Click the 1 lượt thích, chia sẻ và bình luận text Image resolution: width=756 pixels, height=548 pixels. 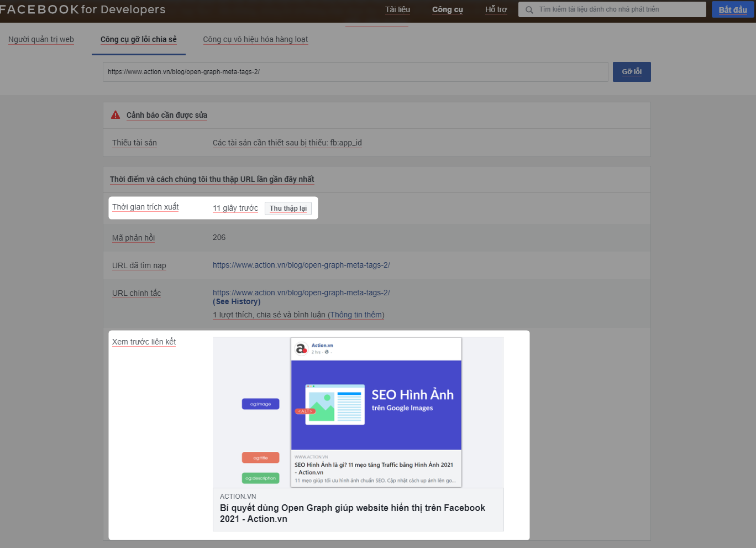click(x=269, y=315)
